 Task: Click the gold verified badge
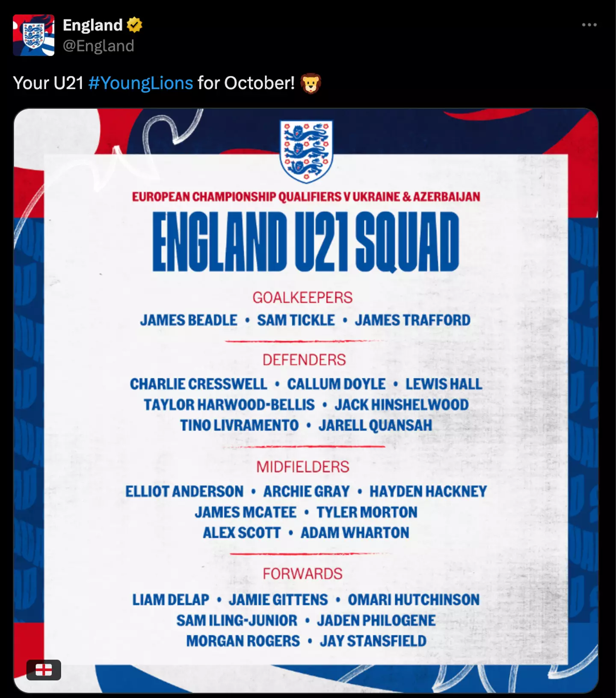(x=134, y=25)
